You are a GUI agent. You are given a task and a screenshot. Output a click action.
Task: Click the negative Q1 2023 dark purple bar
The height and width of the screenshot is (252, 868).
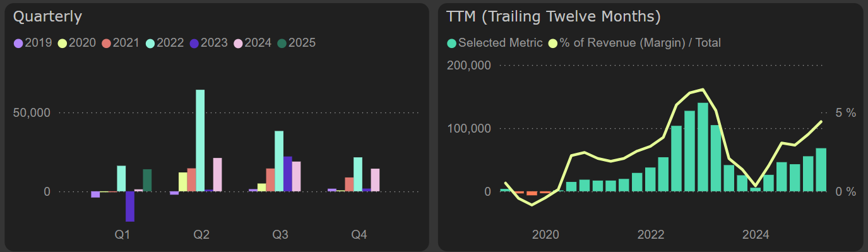[x=130, y=207]
